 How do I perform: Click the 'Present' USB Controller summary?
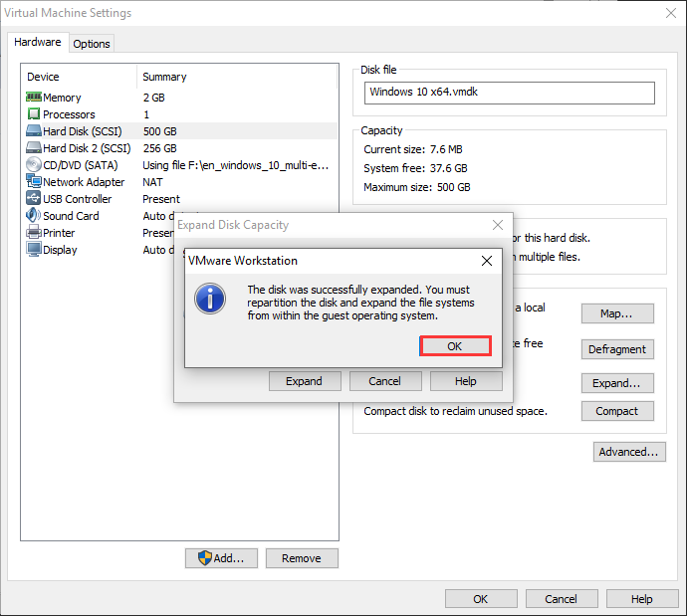(x=161, y=199)
